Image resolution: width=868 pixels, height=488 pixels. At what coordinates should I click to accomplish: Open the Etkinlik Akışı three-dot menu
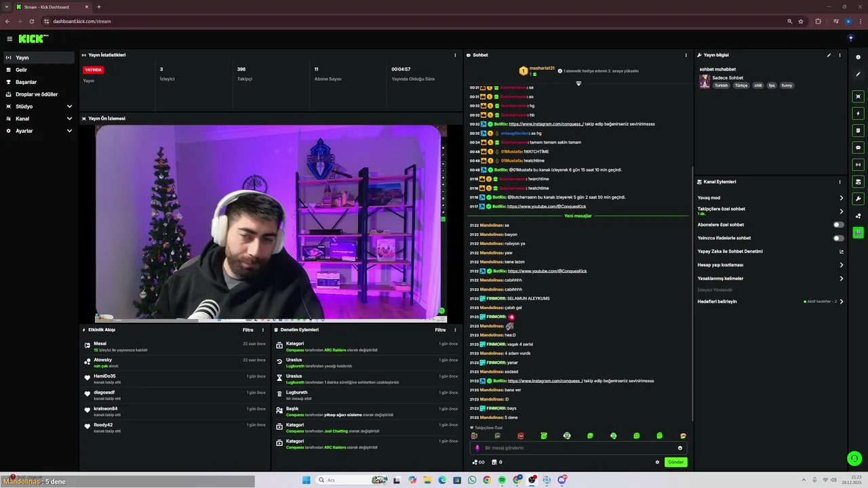click(263, 330)
